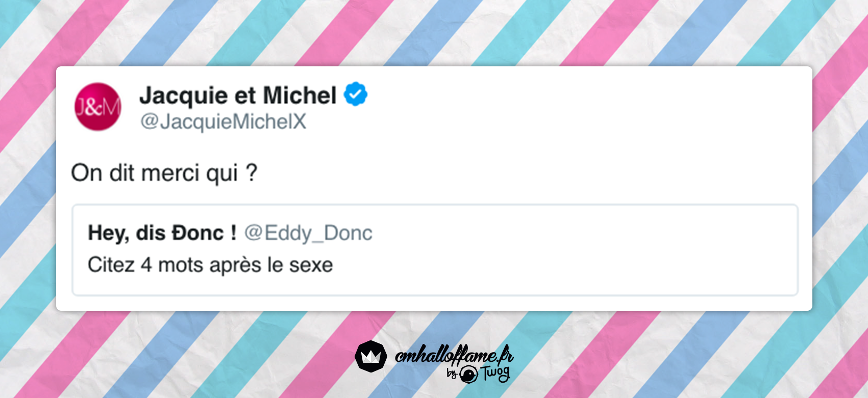Click the word 'mots' in the quoted tweet

pyautogui.click(x=181, y=265)
